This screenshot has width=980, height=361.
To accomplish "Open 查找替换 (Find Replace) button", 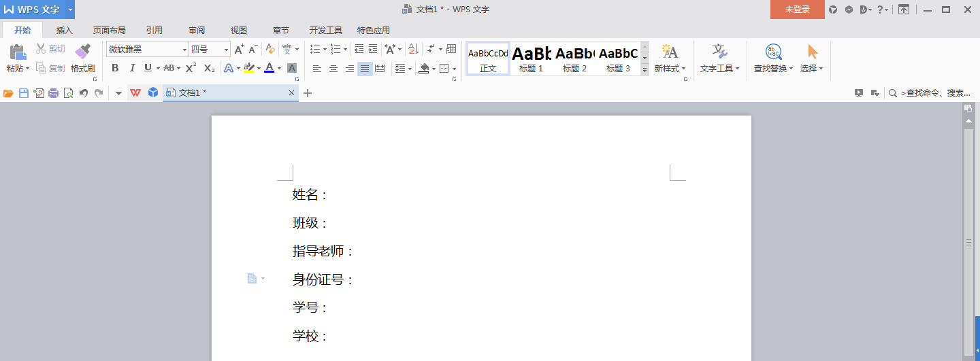I will (x=773, y=58).
